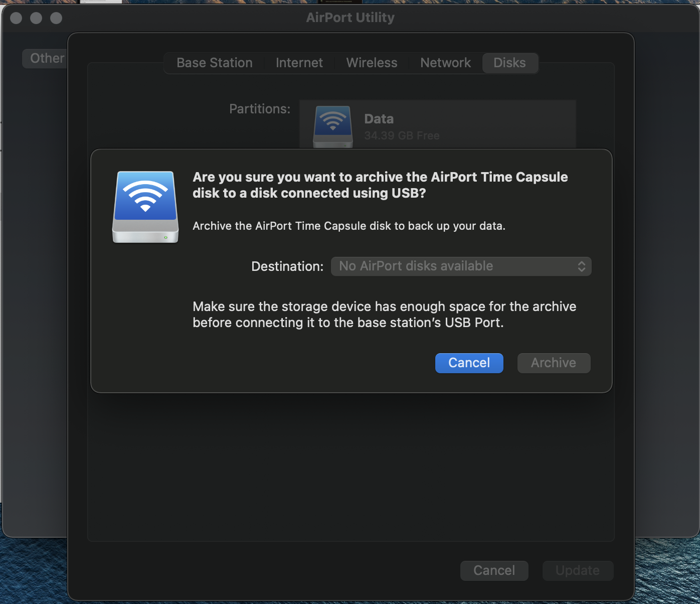Go to the Network tab
700x604 pixels.
point(445,63)
